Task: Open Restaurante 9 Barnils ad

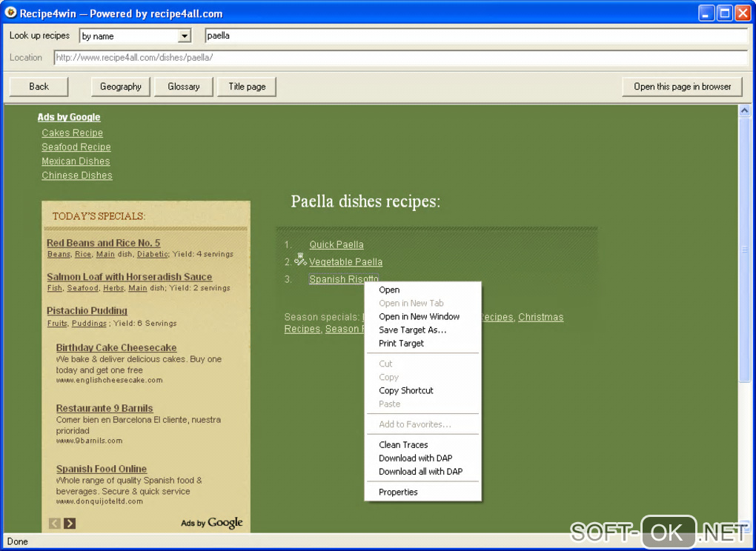Action: 105,408
